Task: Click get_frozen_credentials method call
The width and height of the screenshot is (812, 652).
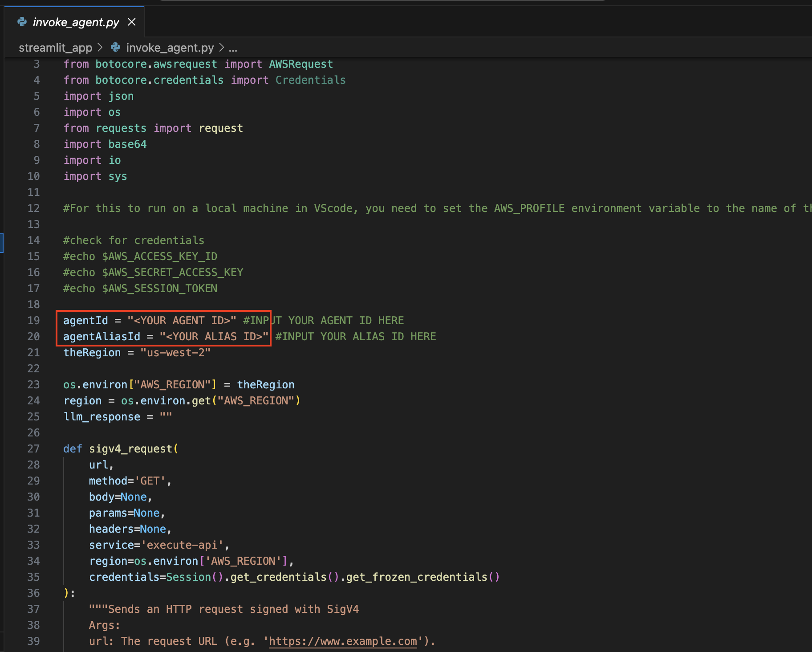Action: [x=417, y=577]
